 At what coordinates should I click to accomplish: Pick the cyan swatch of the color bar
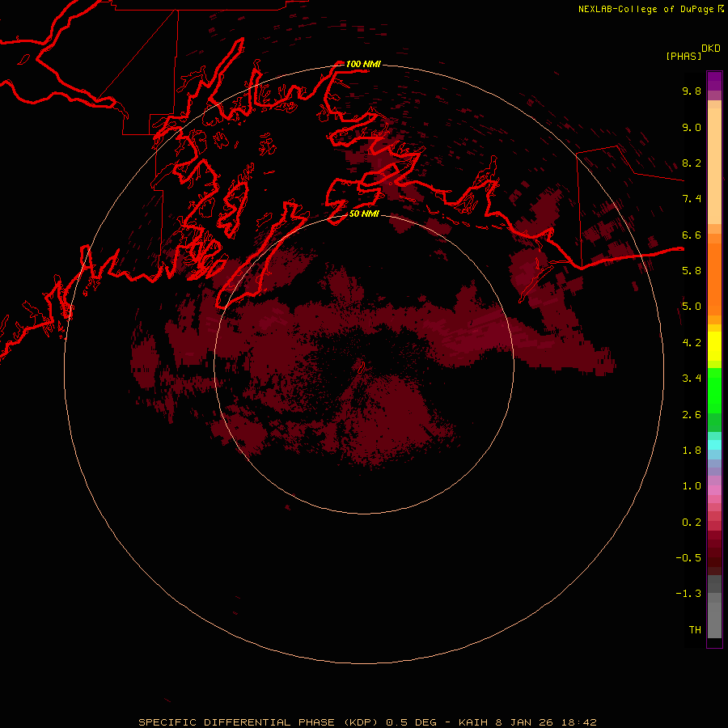coord(714,445)
